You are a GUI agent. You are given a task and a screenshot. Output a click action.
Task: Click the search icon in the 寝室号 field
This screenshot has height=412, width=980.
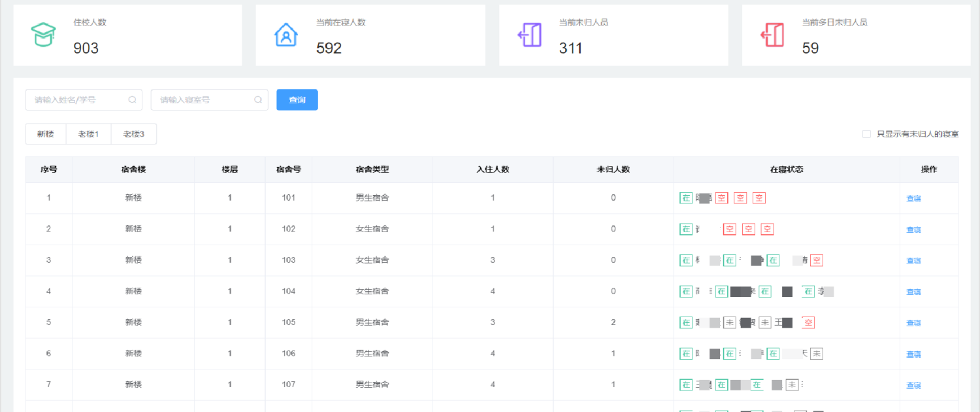coord(258,100)
